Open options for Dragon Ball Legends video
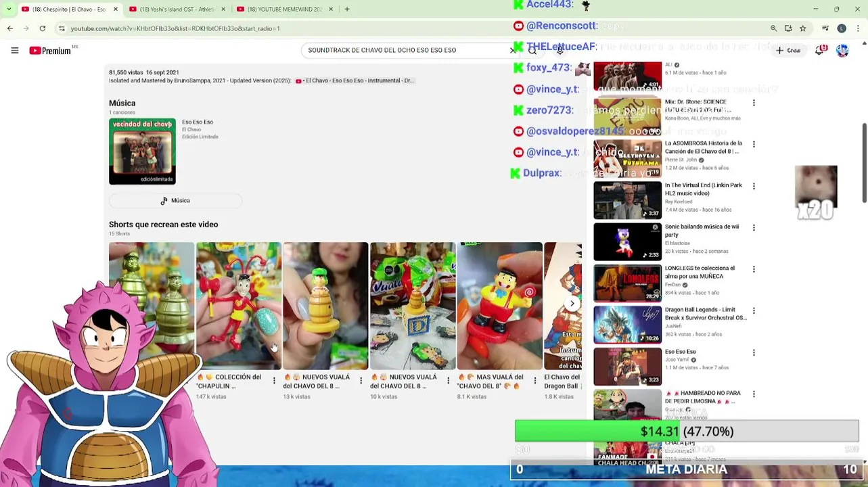The image size is (868, 487). coord(754,311)
